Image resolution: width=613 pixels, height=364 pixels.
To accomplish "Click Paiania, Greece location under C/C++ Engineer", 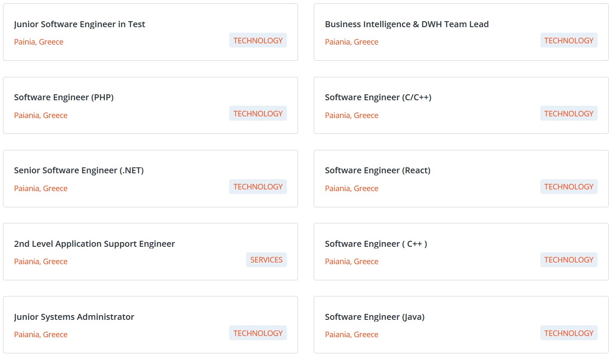I will pos(352,115).
